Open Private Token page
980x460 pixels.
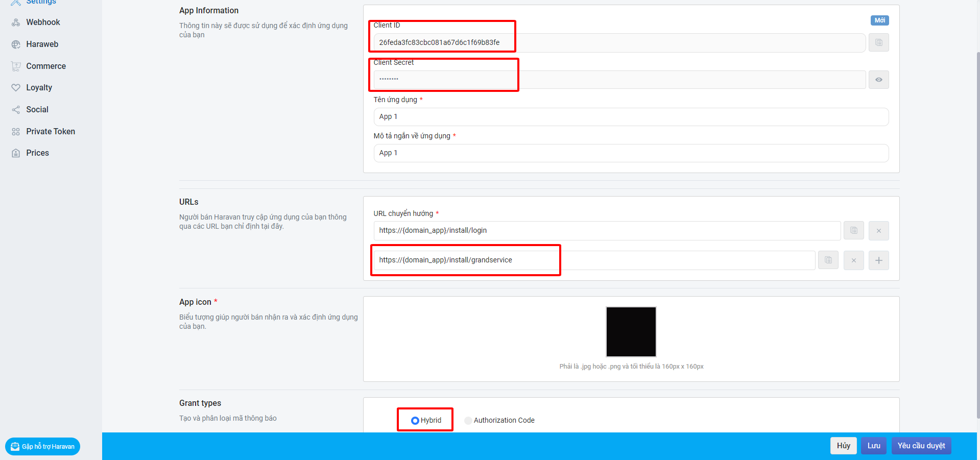(51, 132)
